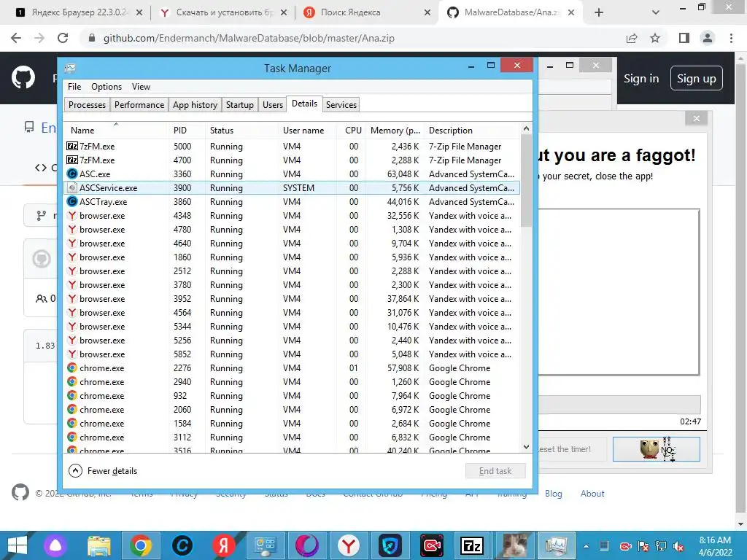This screenshot has height=560, width=747.
Task: Switch to the Performance tab
Action: (139, 105)
